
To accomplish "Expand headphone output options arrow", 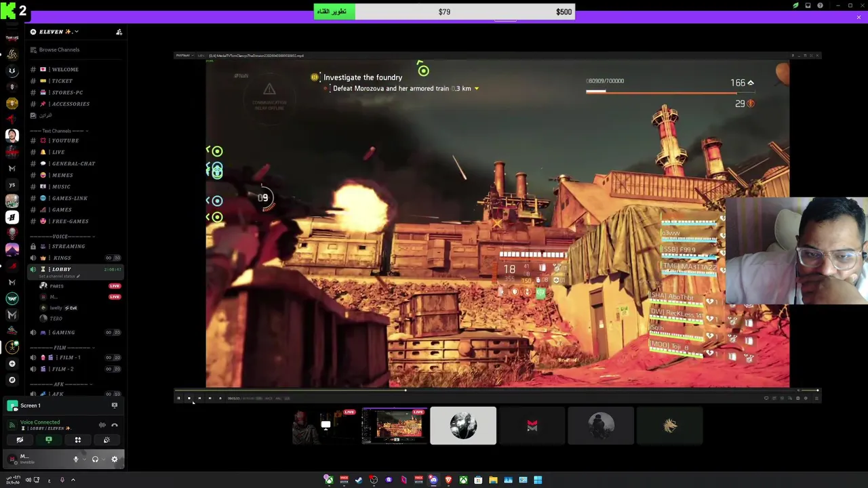I will click(103, 460).
